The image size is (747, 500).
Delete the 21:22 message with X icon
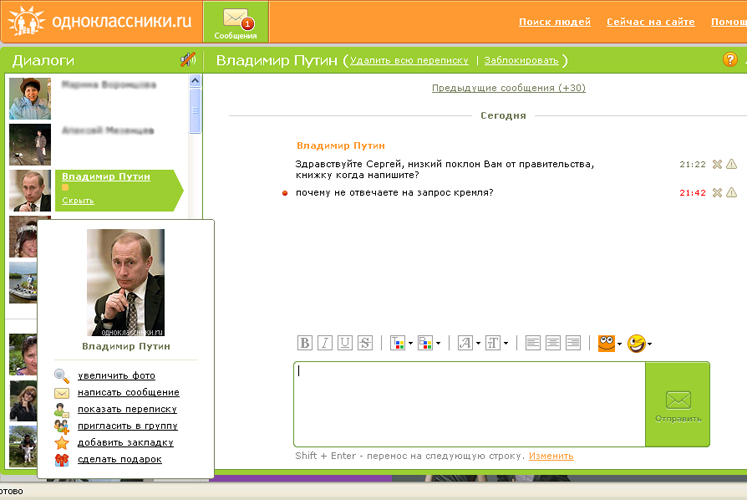717,164
